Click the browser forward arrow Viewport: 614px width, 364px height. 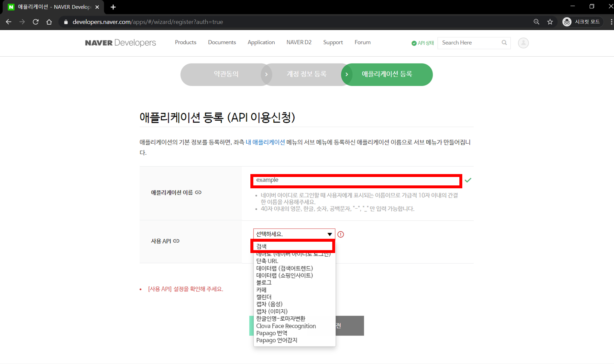click(22, 22)
